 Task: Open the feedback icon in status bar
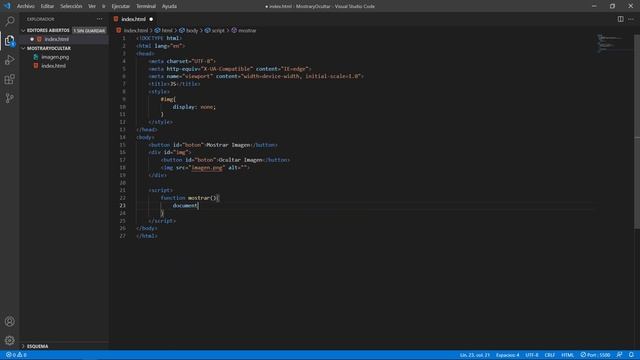click(620, 355)
